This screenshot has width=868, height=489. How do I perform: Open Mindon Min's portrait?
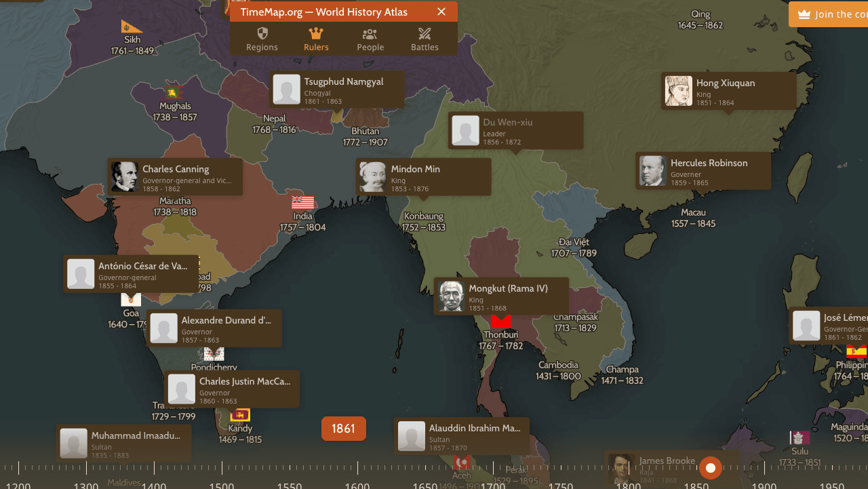tap(372, 176)
